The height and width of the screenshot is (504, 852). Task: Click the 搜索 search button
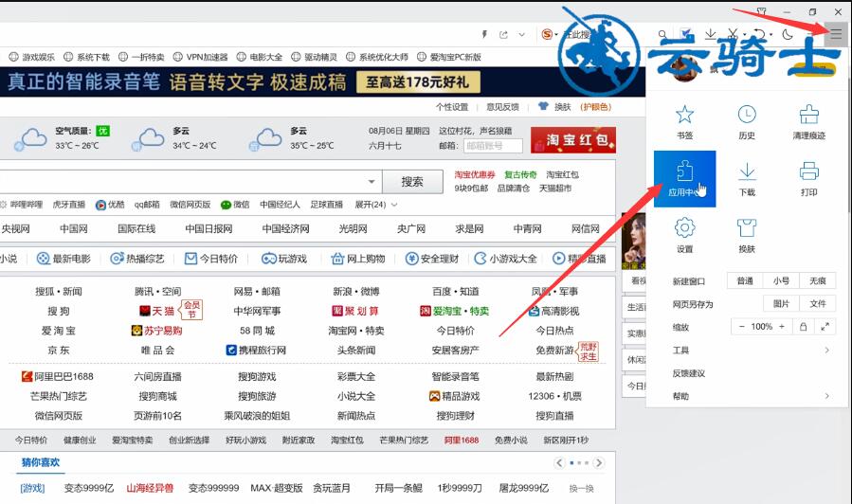(x=412, y=181)
